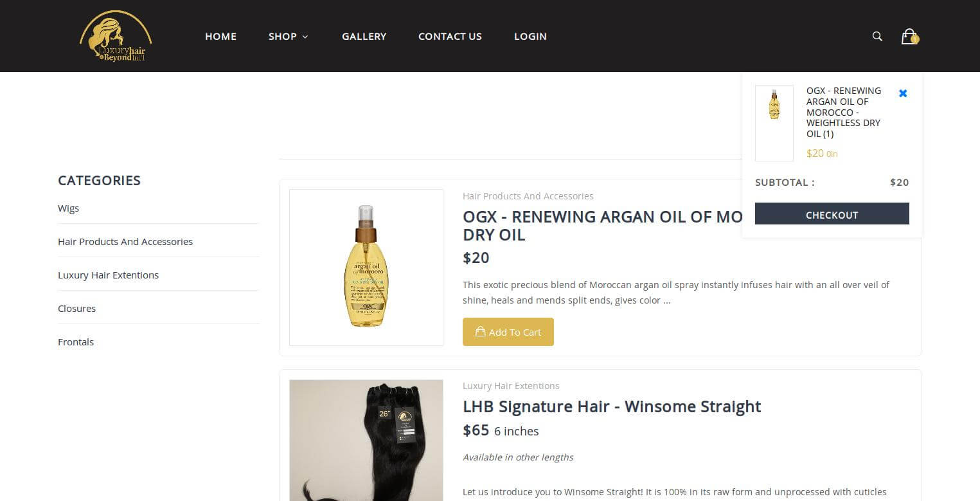Viewport: 980px width, 501px height.
Task: Click the cart item argan oil thumbnail
Action: click(x=774, y=123)
